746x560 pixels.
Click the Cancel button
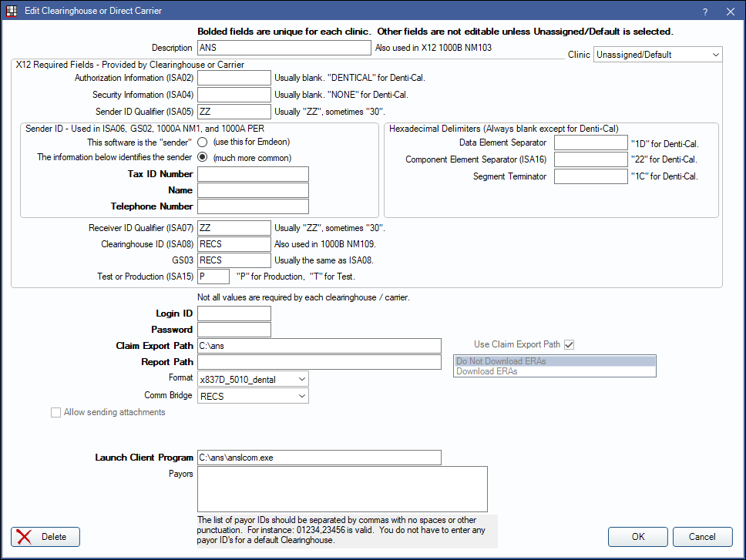pos(702,537)
